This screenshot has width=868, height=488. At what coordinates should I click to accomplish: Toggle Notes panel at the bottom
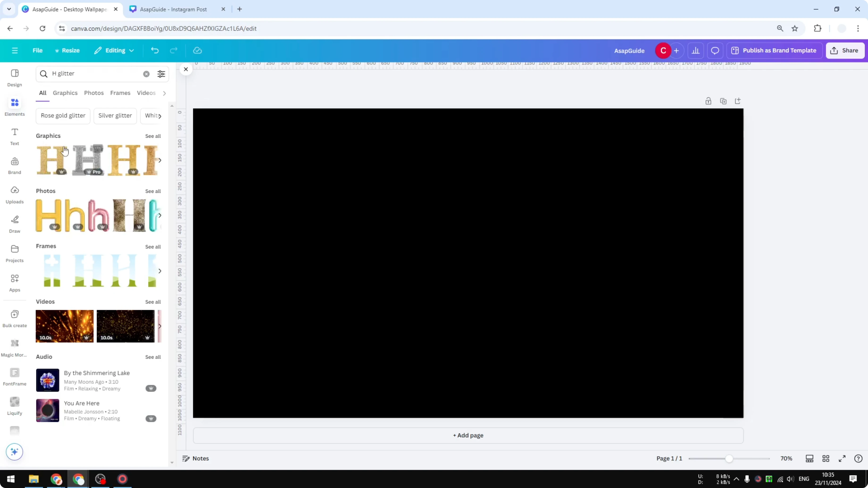click(196, 458)
